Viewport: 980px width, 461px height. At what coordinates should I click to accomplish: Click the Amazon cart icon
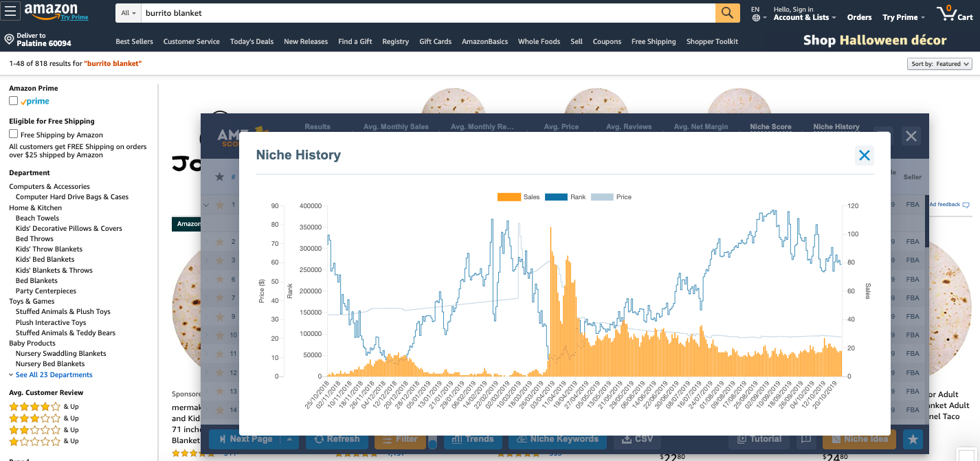pyautogui.click(x=946, y=12)
